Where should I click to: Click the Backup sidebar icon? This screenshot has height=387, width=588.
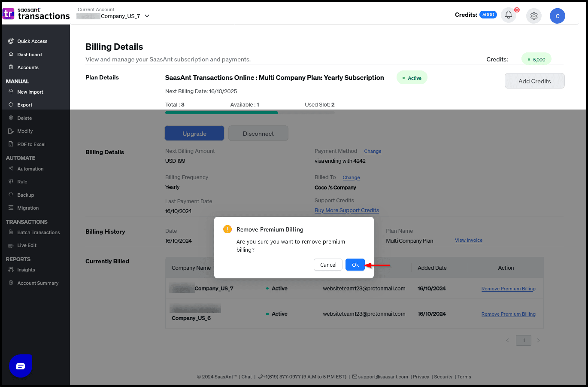coord(11,195)
